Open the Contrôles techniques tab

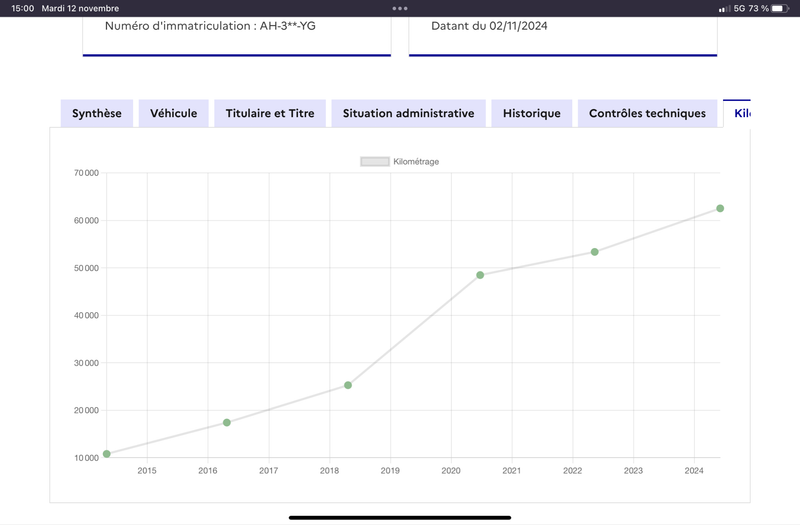[x=647, y=113]
